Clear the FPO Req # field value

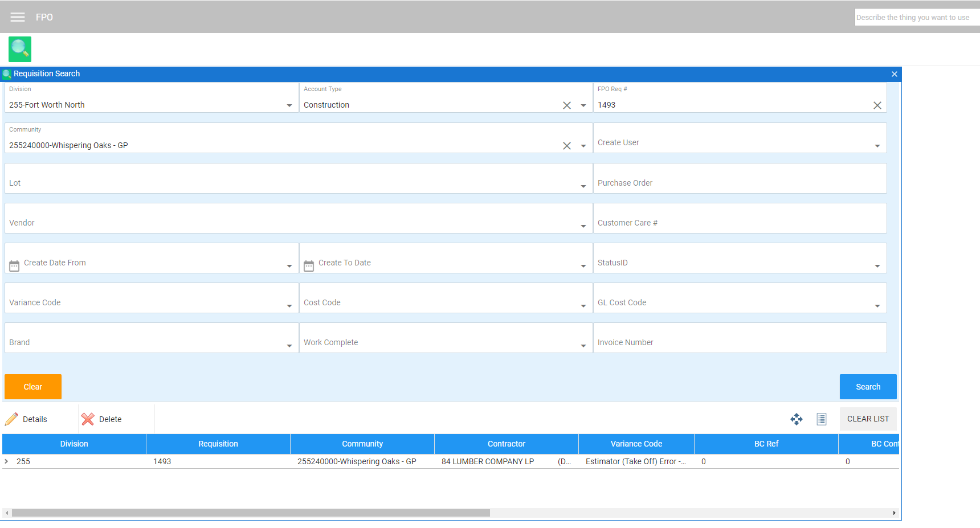coord(877,105)
